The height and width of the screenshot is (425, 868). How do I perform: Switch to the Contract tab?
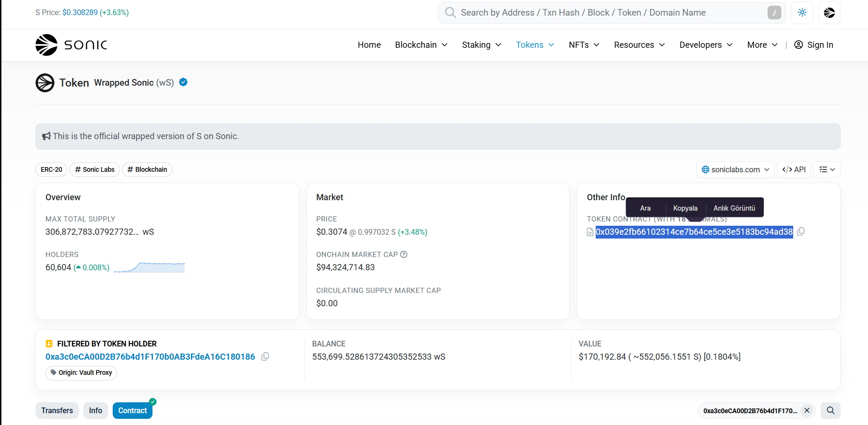tap(133, 411)
